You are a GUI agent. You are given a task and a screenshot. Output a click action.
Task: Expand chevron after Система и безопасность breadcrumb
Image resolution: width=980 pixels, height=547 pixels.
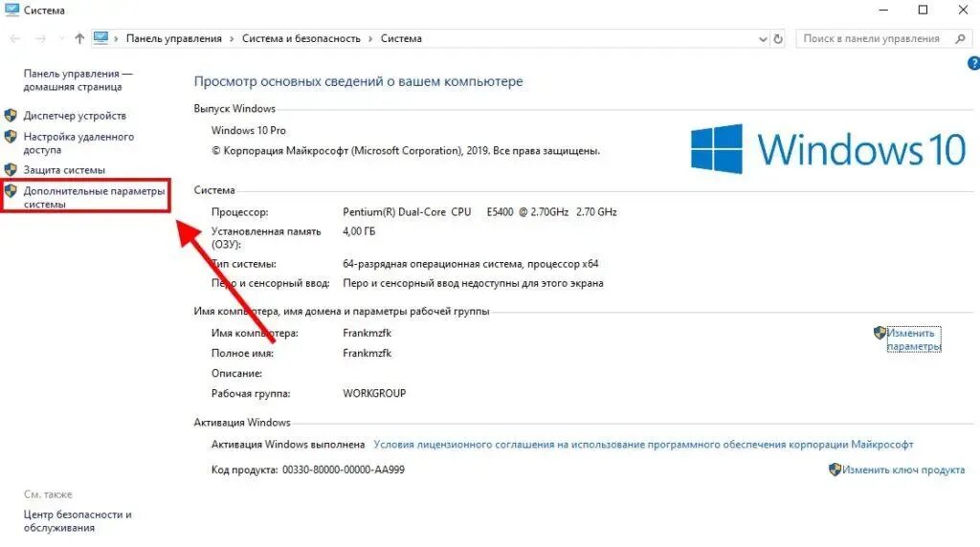tap(370, 38)
